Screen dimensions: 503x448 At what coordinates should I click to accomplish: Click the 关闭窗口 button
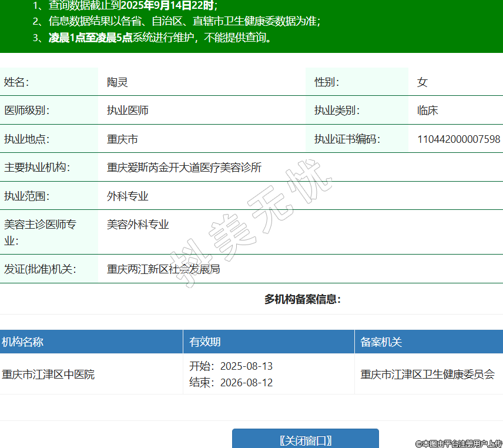point(305,440)
